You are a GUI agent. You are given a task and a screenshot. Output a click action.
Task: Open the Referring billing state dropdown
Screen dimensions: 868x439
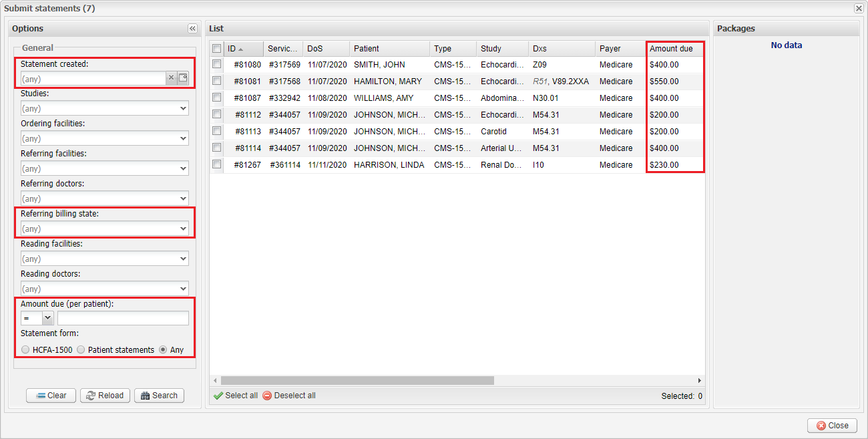point(183,229)
